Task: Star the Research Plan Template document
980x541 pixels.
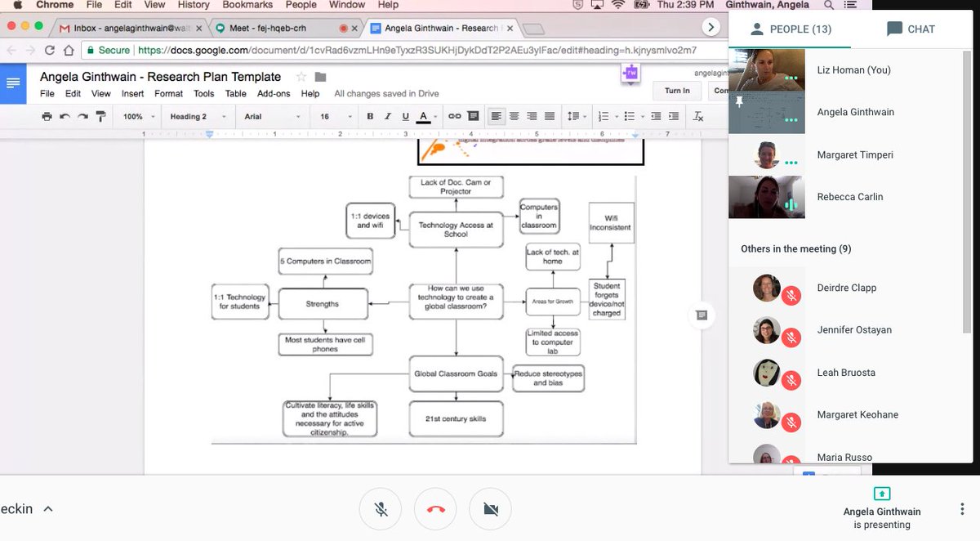Action: pyautogui.click(x=300, y=76)
